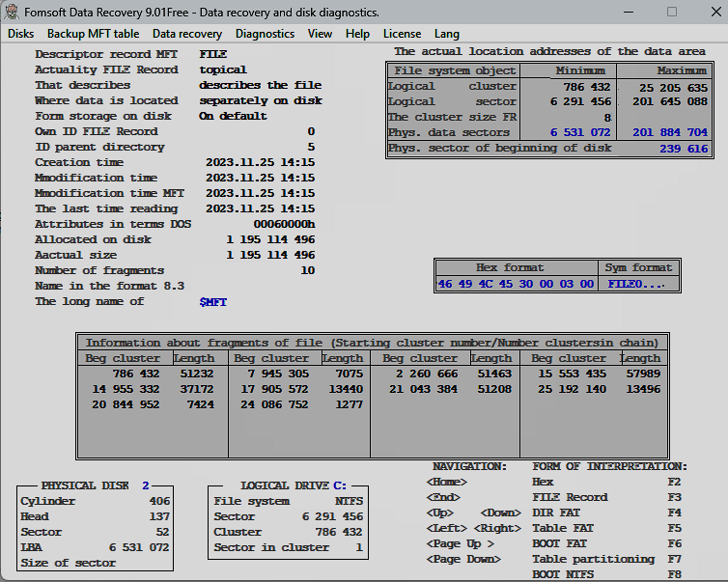Open the Data recovery menu

click(187, 34)
